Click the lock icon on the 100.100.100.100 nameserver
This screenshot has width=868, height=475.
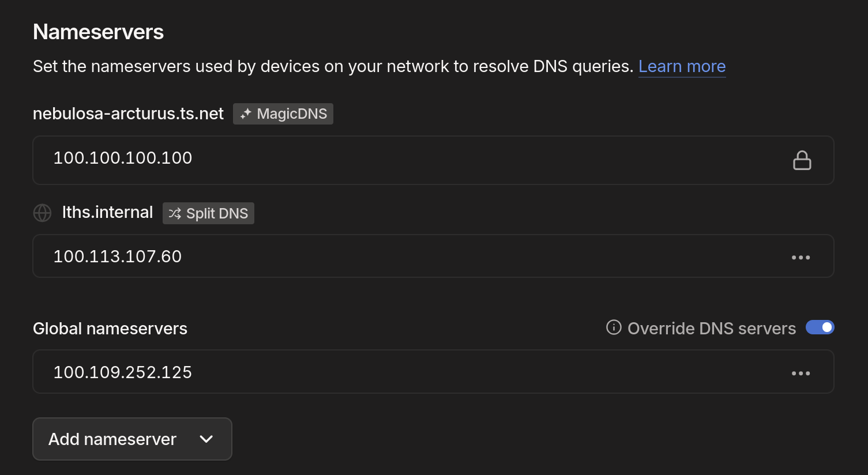(802, 160)
